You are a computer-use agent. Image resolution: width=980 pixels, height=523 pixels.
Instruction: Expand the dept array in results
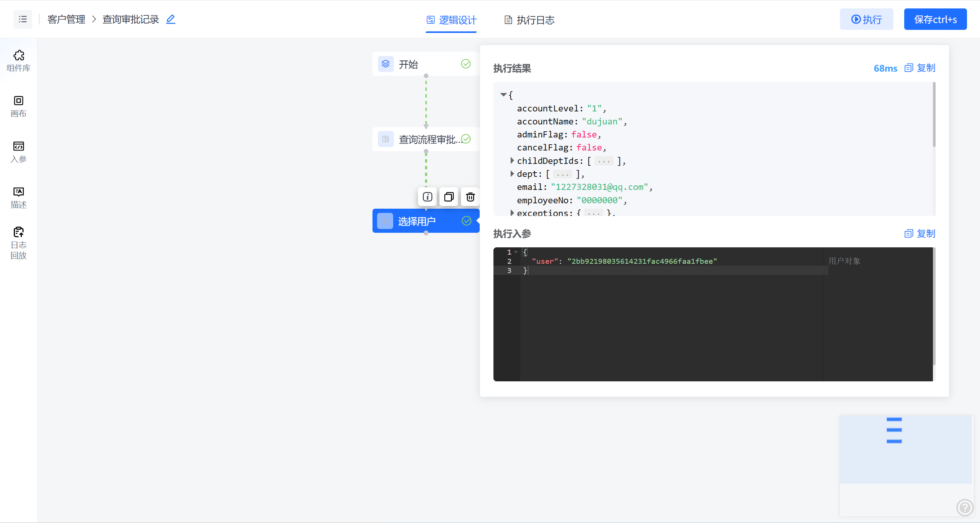pos(512,173)
